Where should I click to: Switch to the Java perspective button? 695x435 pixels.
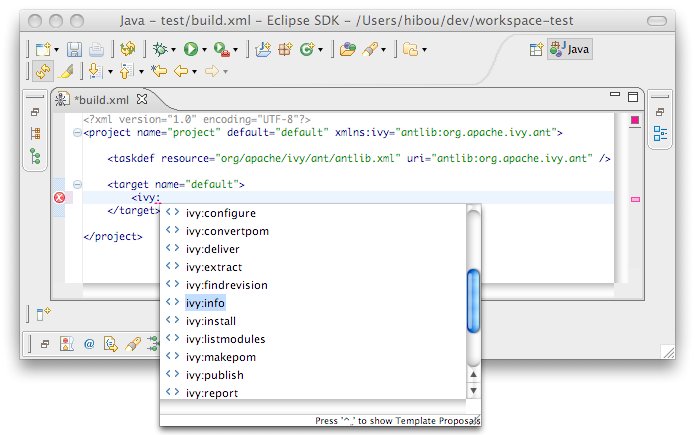pos(569,50)
